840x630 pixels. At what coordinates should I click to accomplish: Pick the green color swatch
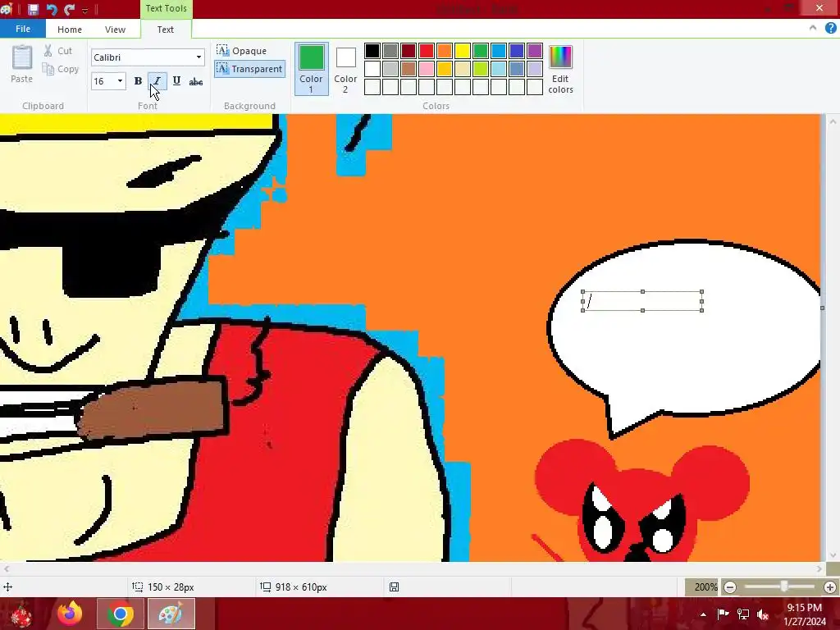coord(481,51)
